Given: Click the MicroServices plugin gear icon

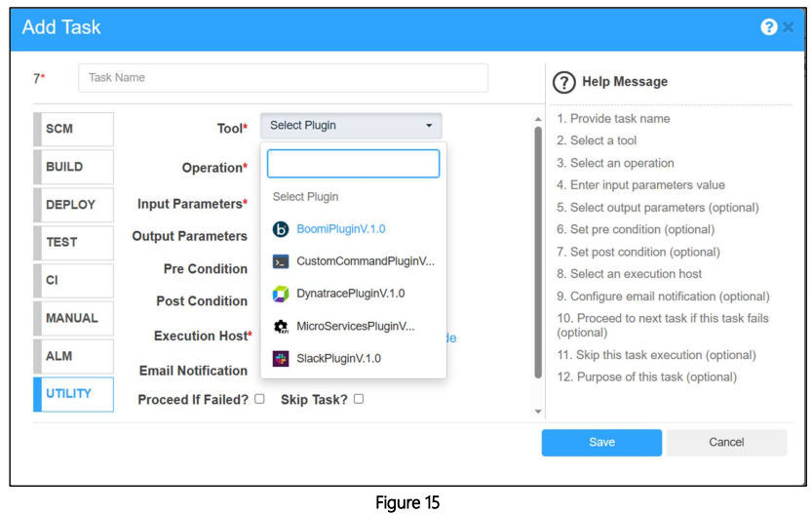Looking at the screenshot, I should coord(281,326).
